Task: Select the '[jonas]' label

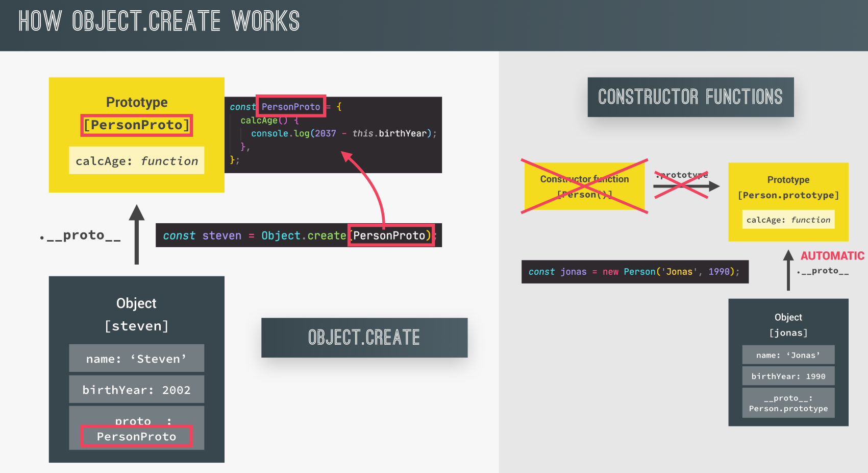Action: click(x=788, y=333)
